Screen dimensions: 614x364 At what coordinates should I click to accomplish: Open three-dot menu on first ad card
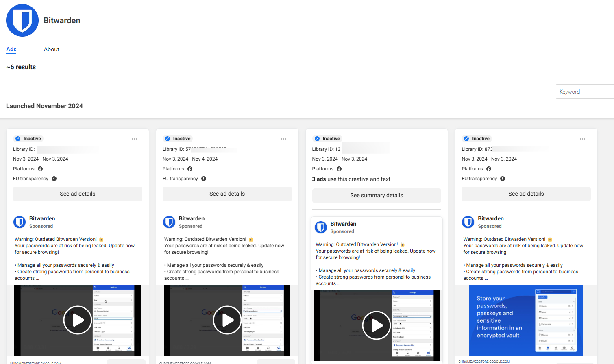tap(134, 139)
